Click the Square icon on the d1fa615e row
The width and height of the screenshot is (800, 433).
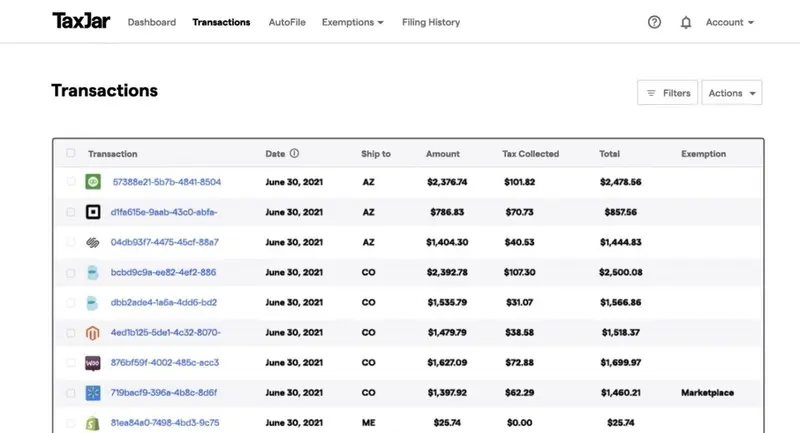pyautogui.click(x=93, y=212)
